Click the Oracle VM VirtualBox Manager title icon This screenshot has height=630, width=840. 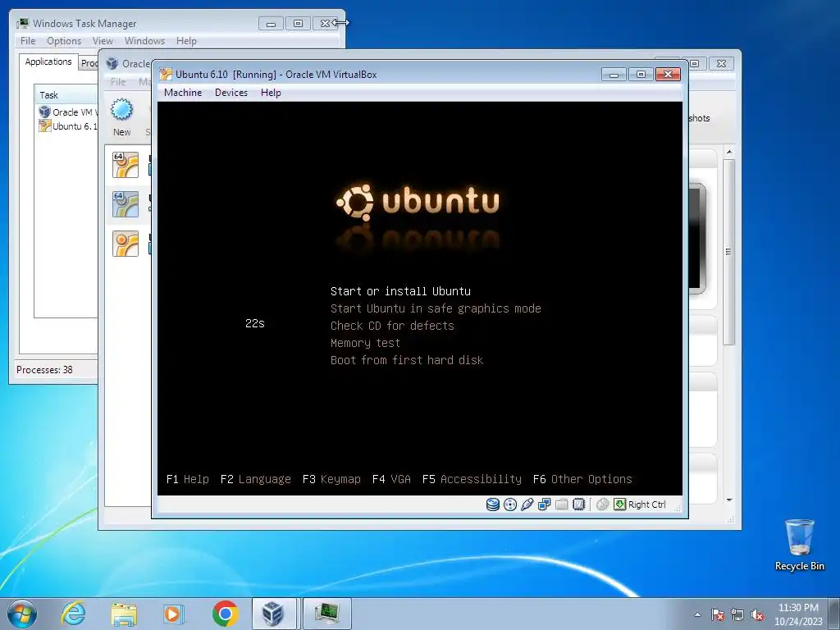tap(112, 63)
